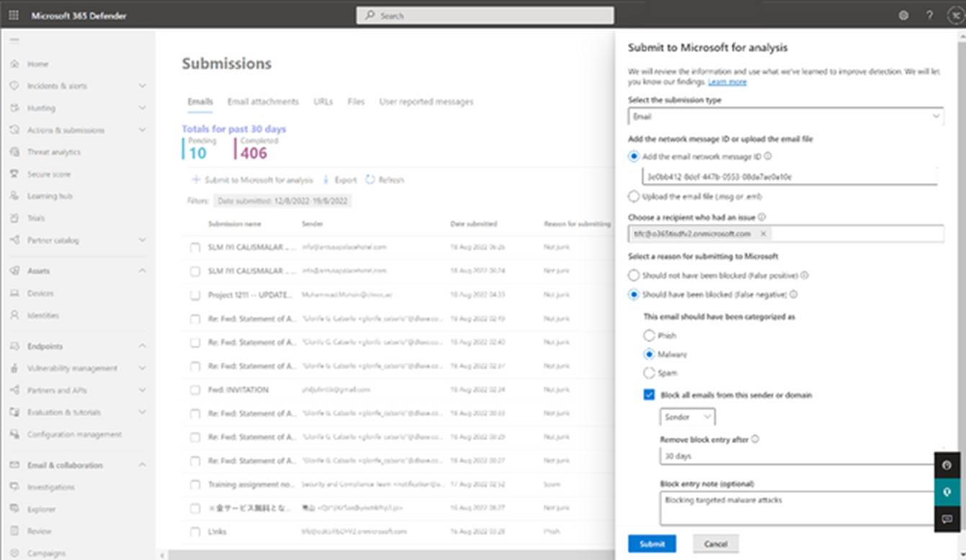
Task: Open the Microsoft 365 app launcher
Action: pos(12,14)
